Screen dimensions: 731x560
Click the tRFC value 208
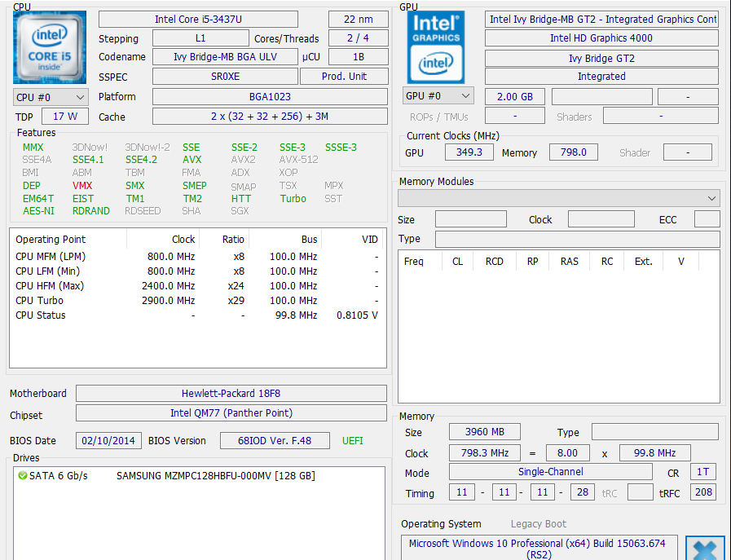coord(703,492)
